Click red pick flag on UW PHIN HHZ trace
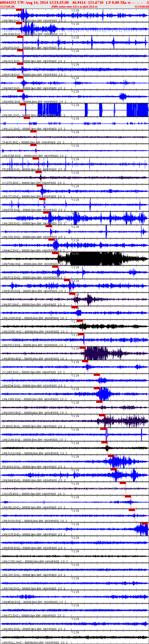149x644 pixels. [x=55, y=253]
